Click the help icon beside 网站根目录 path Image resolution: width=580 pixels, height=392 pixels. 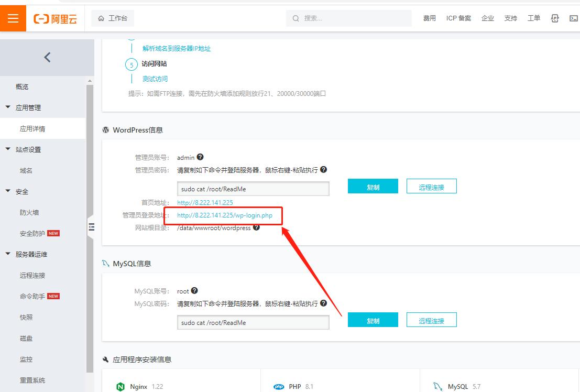(256, 227)
